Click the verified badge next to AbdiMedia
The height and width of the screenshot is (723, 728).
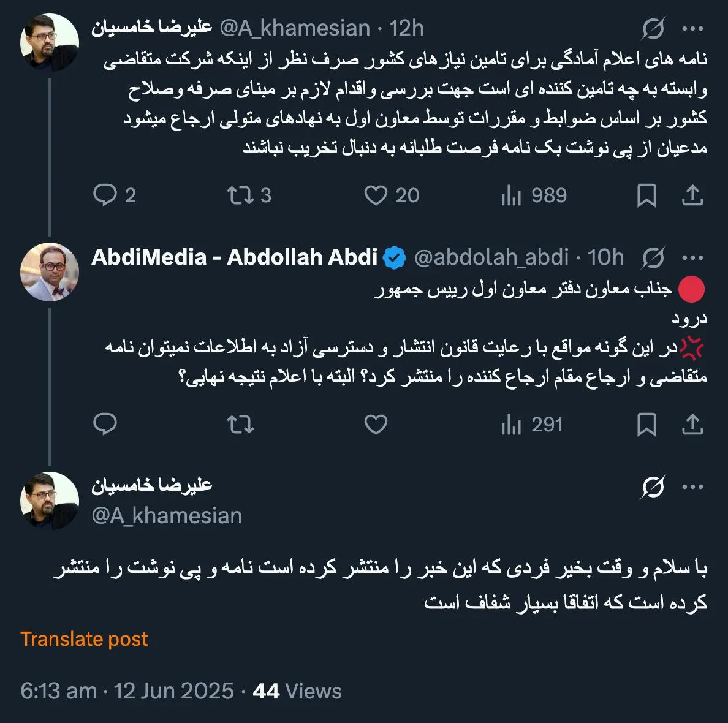point(395,257)
